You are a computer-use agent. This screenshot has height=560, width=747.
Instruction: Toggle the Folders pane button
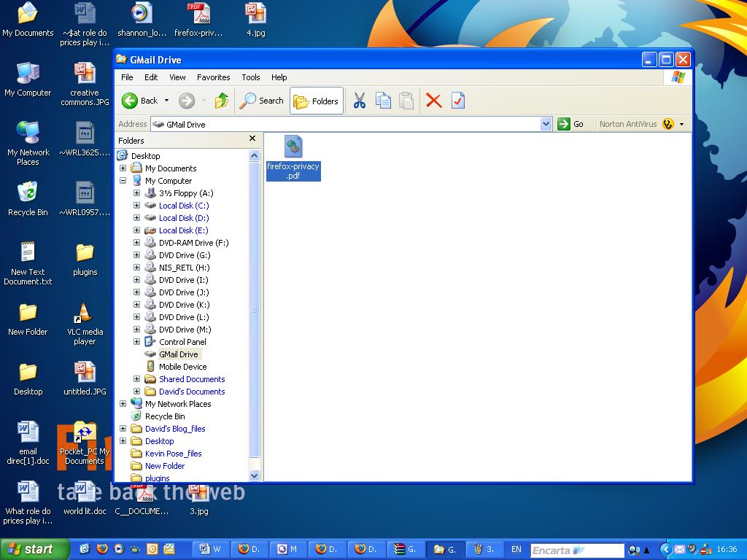click(317, 101)
